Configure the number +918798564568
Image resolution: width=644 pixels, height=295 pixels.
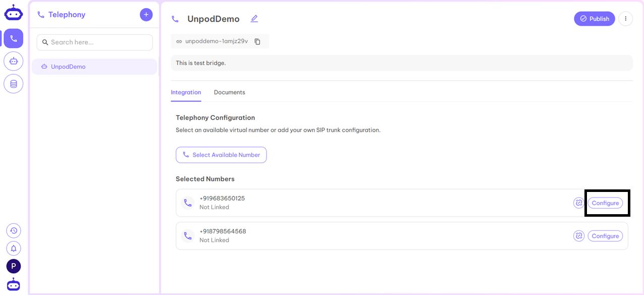point(605,235)
